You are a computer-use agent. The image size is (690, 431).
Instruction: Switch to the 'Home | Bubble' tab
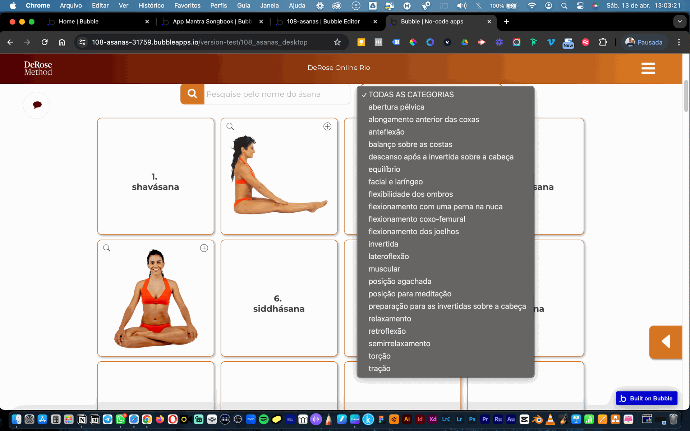point(98,22)
